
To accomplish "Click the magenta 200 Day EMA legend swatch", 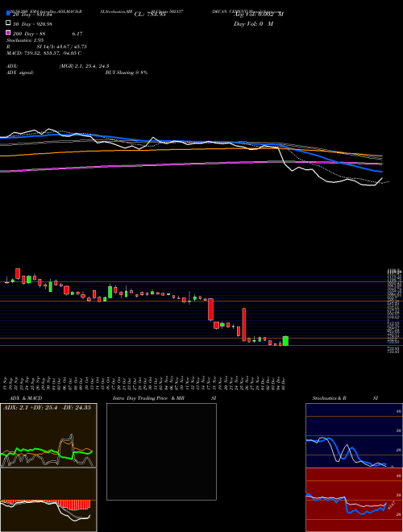I will tap(9, 33).
